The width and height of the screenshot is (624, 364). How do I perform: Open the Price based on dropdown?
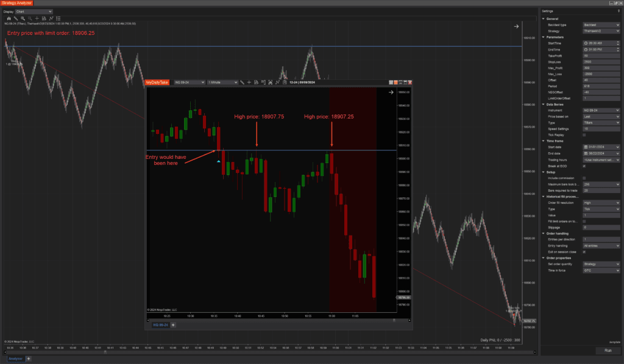(601, 116)
